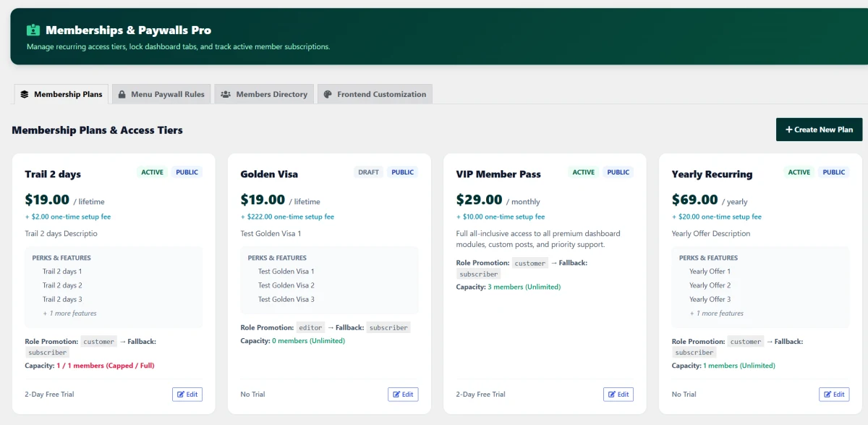Click 'Trail 2 days 1' perk item
This screenshot has width=868, height=425.
click(62, 272)
